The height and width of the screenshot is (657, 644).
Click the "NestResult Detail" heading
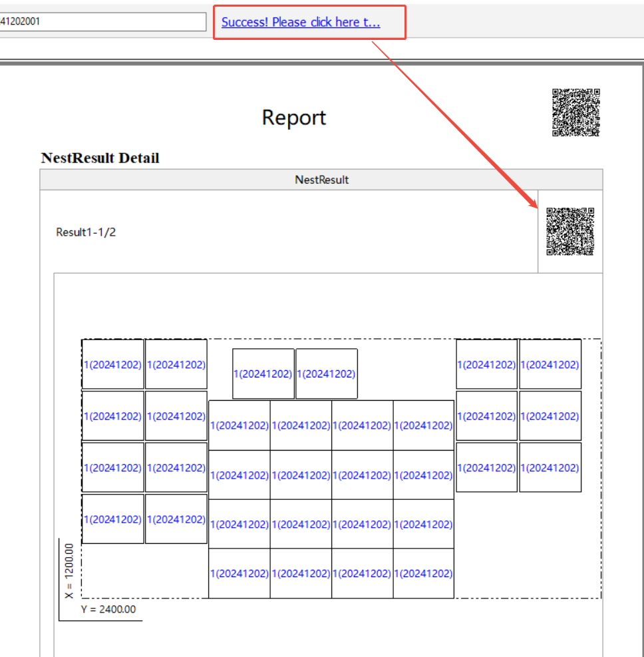pos(100,158)
